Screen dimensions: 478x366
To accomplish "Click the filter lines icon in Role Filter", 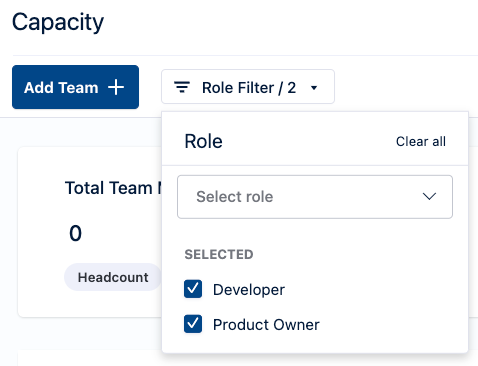I will tap(182, 87).
